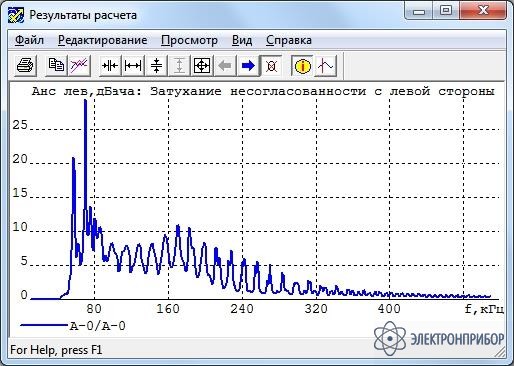Open the Справка menu

coord(289,40)
